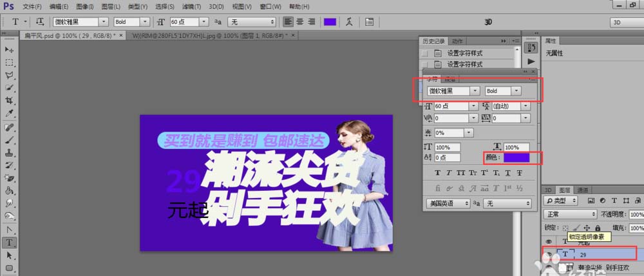Open the 3D workspace switcher dropdown
This screenshot has height=276, width=644.
[627, 23]
